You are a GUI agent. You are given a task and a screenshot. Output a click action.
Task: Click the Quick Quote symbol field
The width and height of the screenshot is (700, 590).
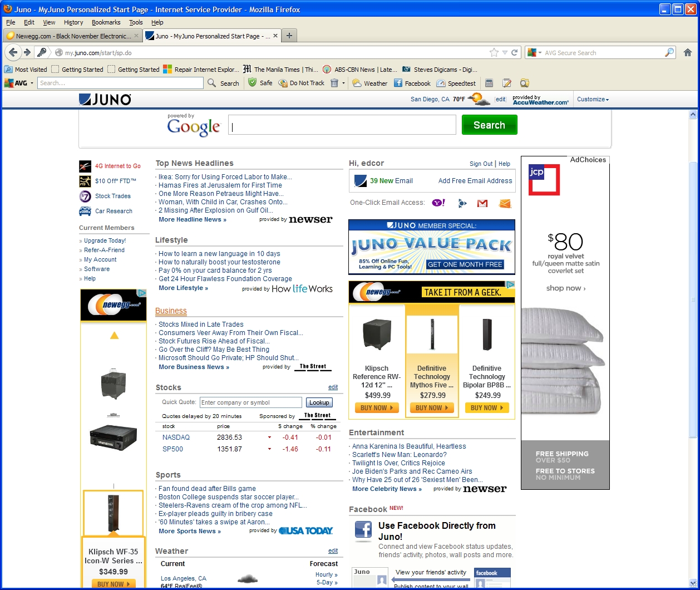tap(250, 402)
